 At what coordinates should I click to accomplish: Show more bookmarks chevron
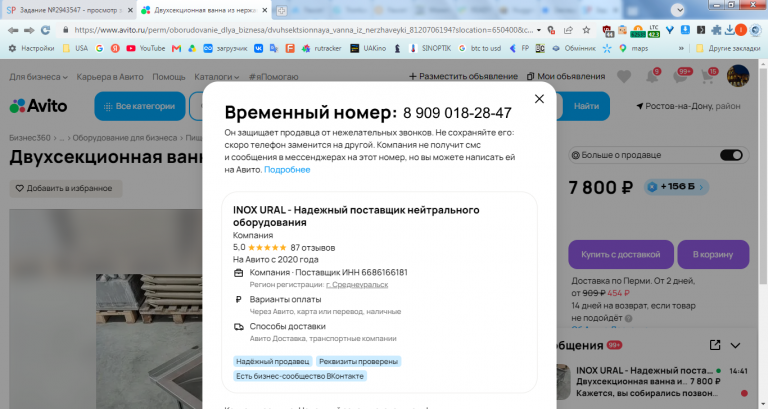[x=681, y=48]
